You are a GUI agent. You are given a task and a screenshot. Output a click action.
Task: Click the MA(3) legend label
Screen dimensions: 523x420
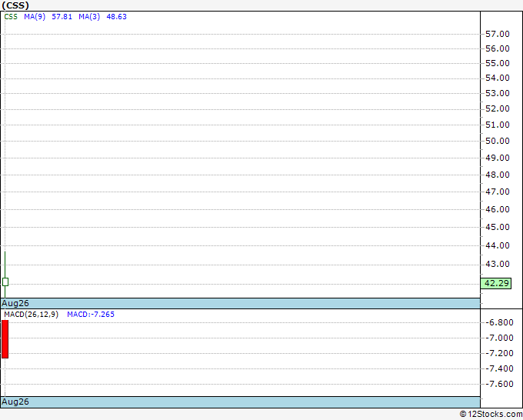(x=89, y=17)
